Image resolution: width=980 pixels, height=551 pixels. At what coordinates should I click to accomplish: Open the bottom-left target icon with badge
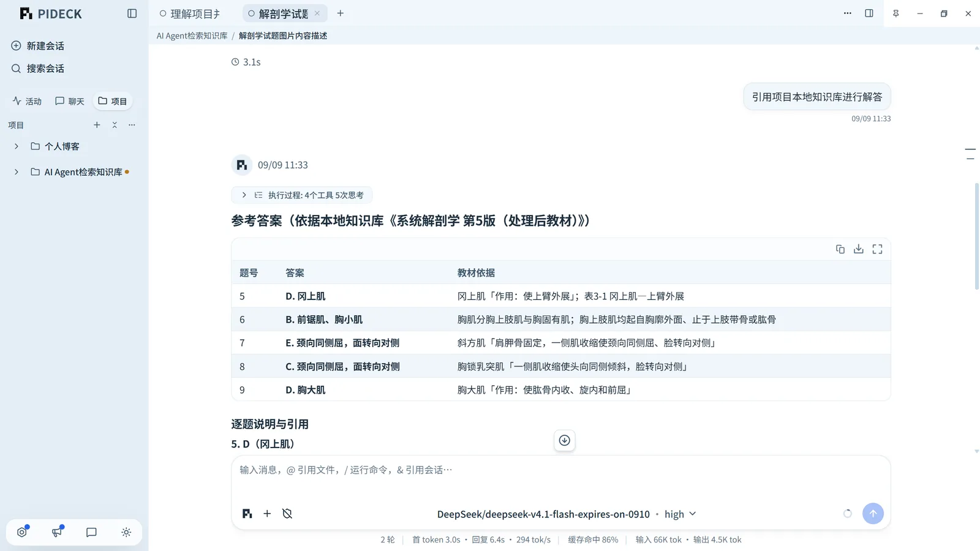[23, 532]
